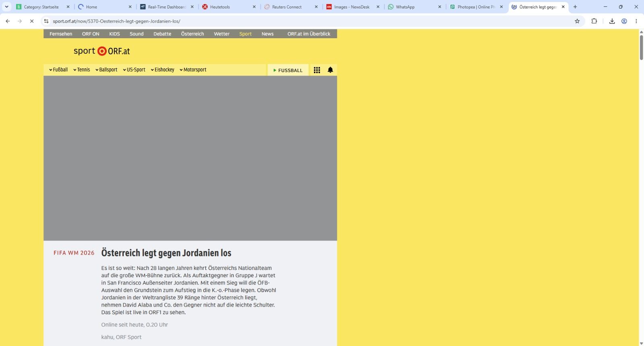
Task: Bookmark this page with the star icon
Action: click(x=577, y=21)
